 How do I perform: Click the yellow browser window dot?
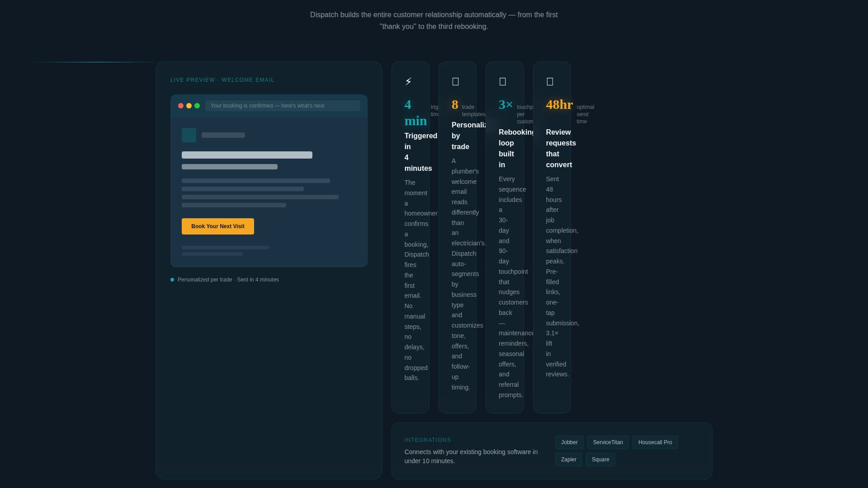[189, 106]
